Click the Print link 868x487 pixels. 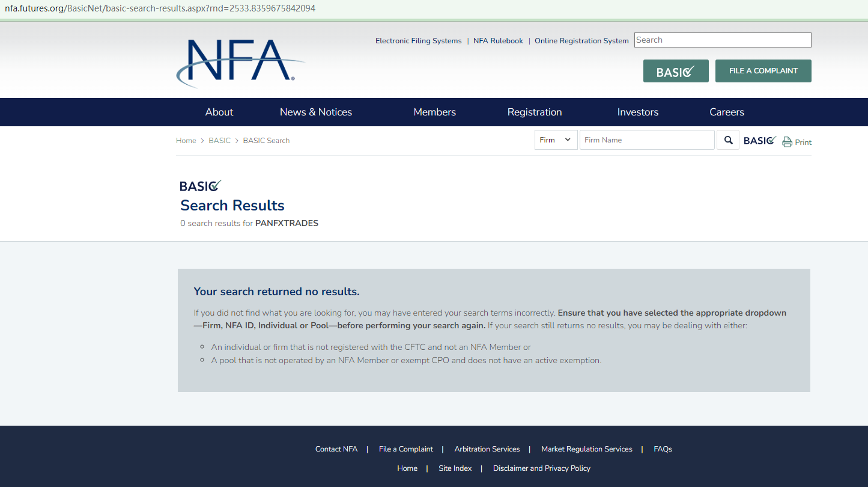pyautogui.click(x=803, y=142)
